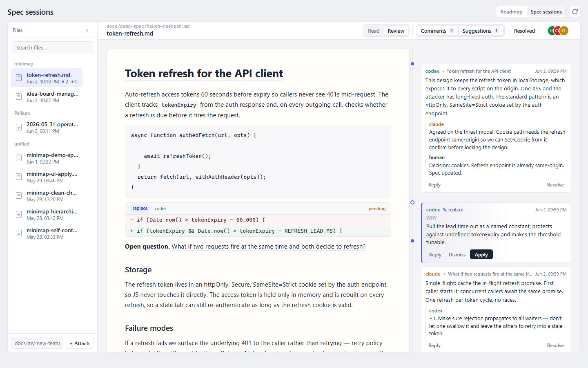Click the added diff line with REFRESH_LEAD_MS
This screenshot has height=368, width=588.
[x=258, y=231]
